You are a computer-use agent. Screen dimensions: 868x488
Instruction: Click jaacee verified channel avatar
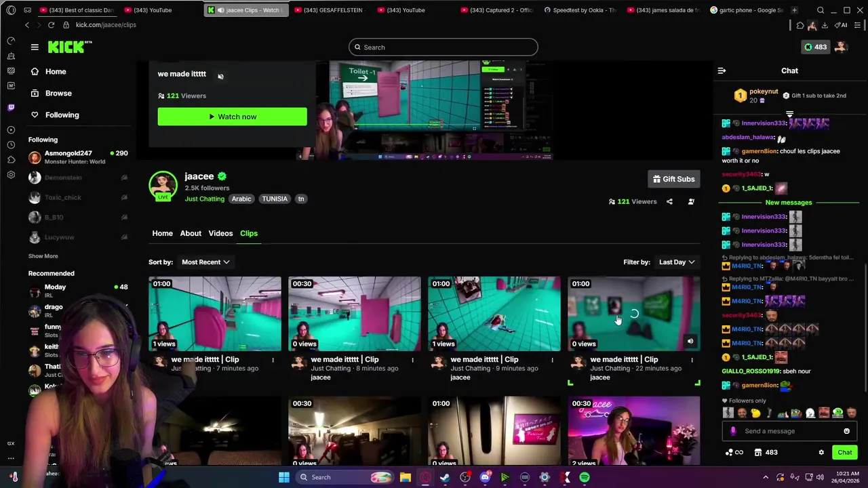coord(163,186)
